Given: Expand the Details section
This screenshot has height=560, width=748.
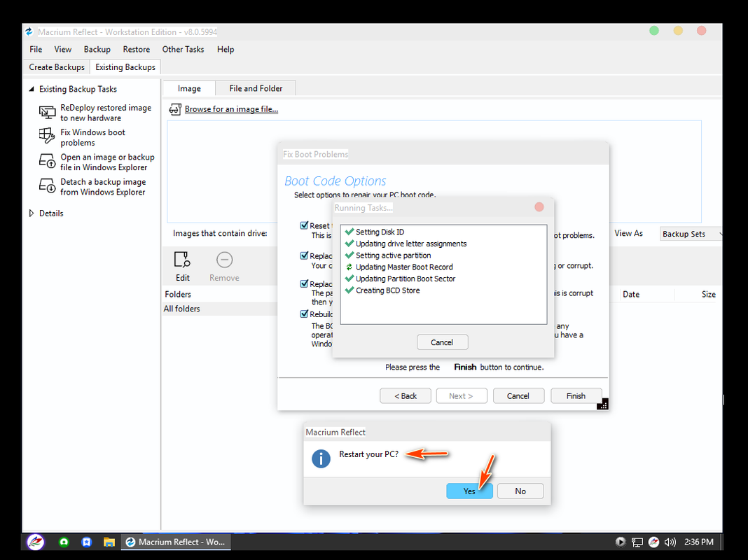Looking at the screenshot, I should (32, 213).
